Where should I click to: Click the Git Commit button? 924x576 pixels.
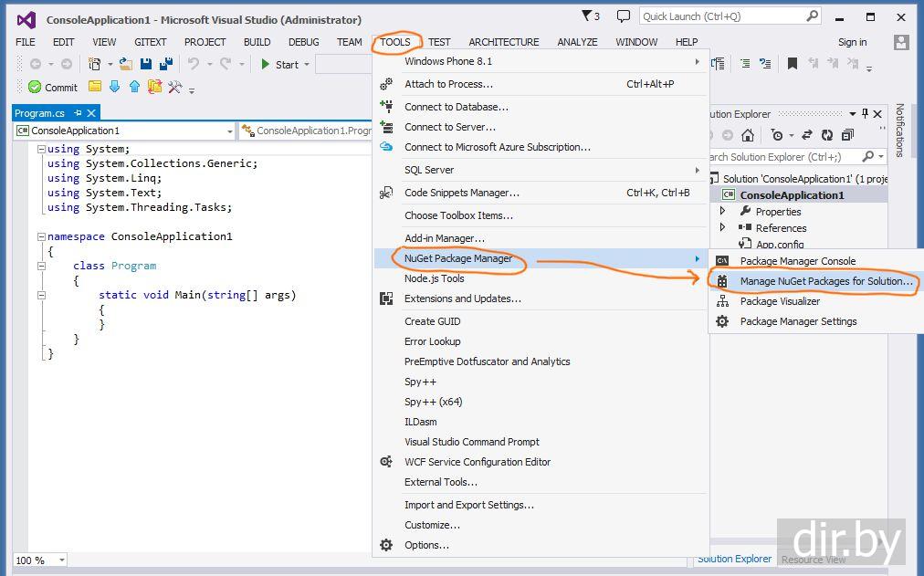52,88
